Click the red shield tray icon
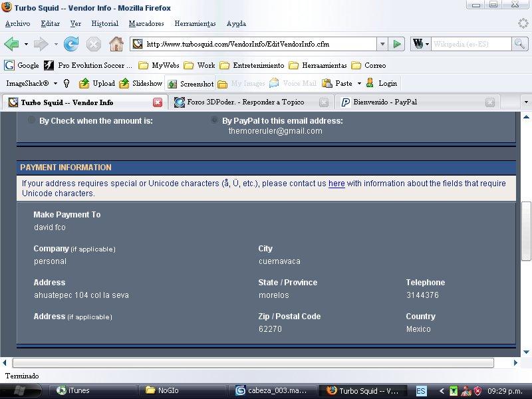 pyautogui.click(x=477, y=391)
